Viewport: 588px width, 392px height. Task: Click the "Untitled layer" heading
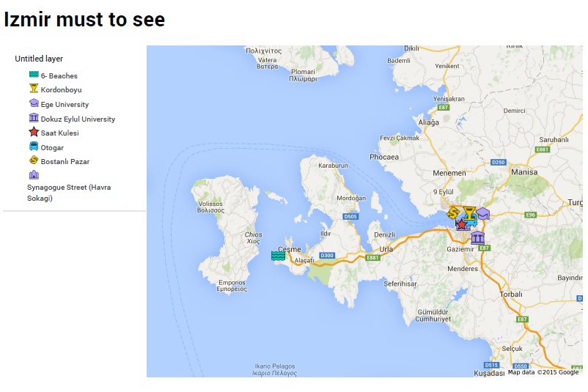[39, 59]
